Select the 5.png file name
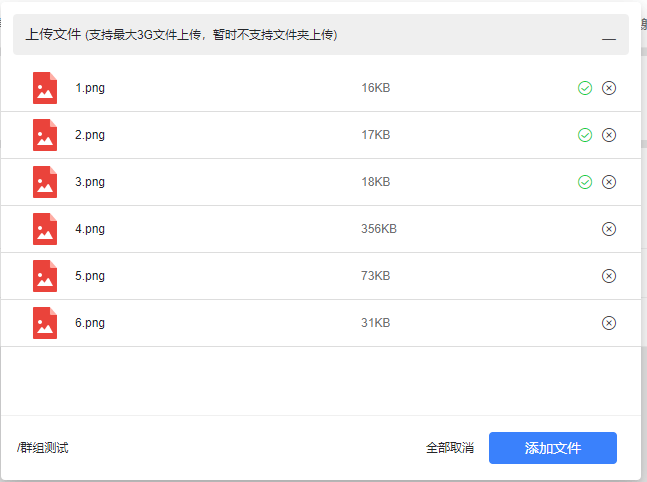This screenshot has width=647, height=482. [90, 276]
